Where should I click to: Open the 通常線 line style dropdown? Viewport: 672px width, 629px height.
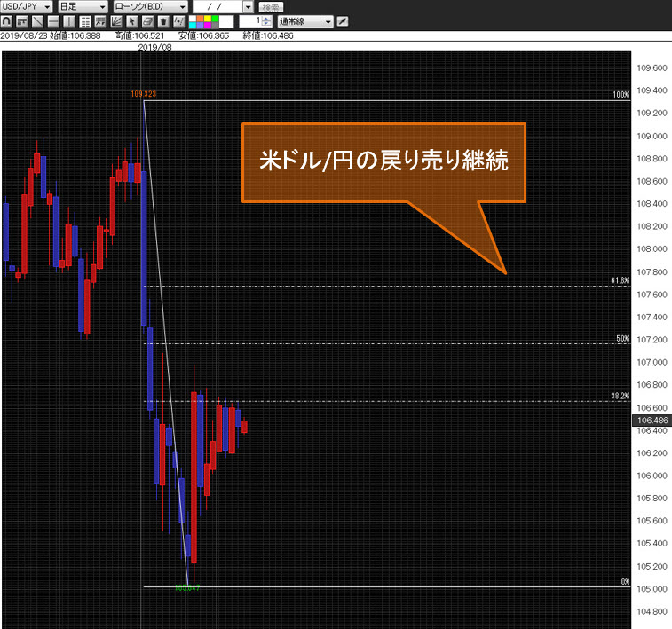(x=305, y=21)
